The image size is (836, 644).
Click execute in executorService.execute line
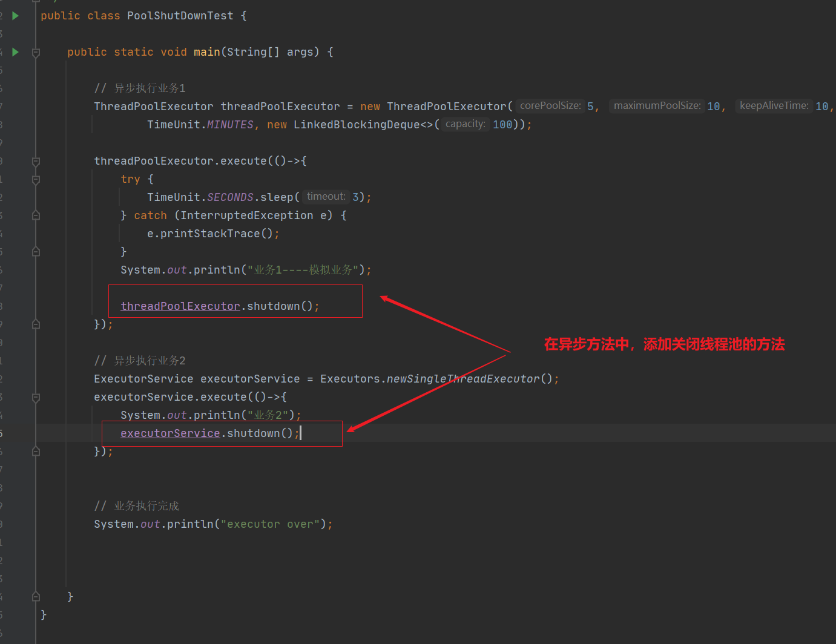pyautogui.click(x=223, y=397)
